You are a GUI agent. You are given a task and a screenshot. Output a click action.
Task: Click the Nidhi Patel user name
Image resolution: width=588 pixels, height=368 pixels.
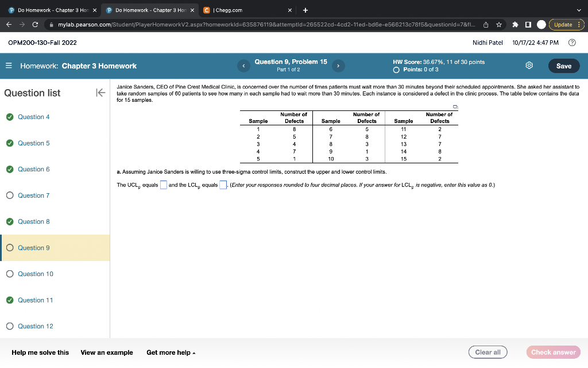(x=488, y=43)
